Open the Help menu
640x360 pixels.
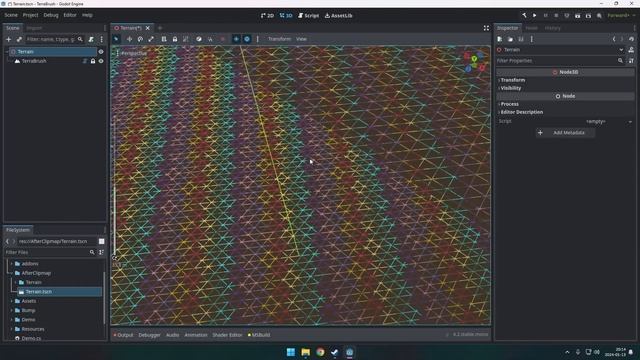(87, 15)
